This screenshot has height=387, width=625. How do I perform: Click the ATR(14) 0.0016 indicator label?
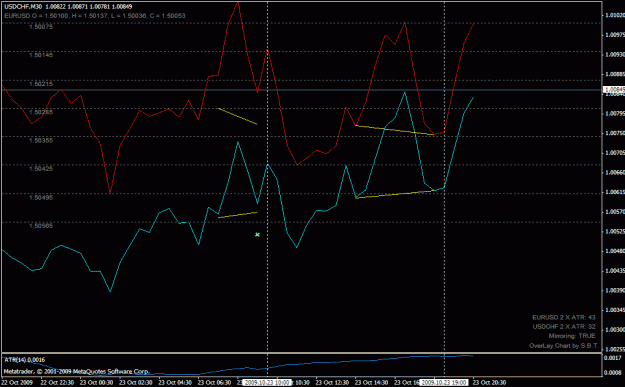point(25,360)
